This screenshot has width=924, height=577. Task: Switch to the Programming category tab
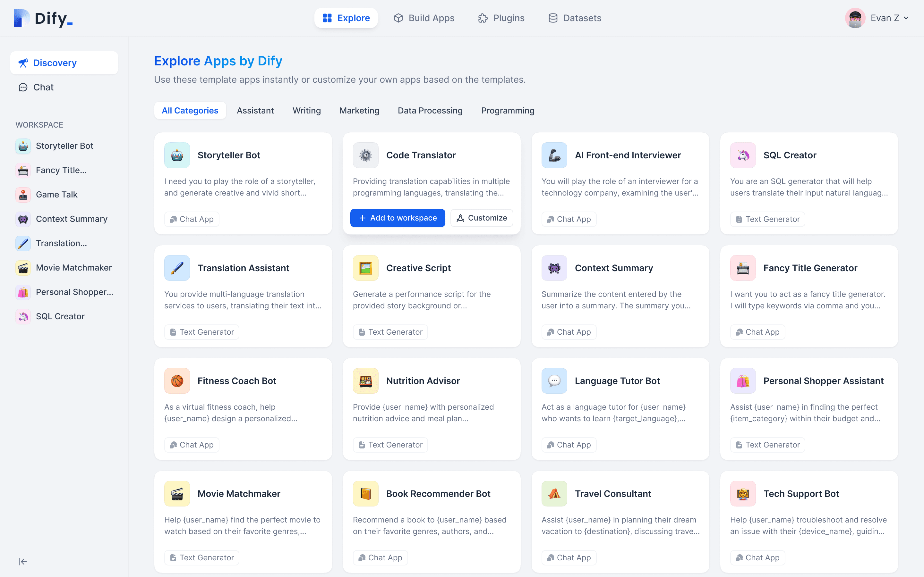tap(508, 110)
